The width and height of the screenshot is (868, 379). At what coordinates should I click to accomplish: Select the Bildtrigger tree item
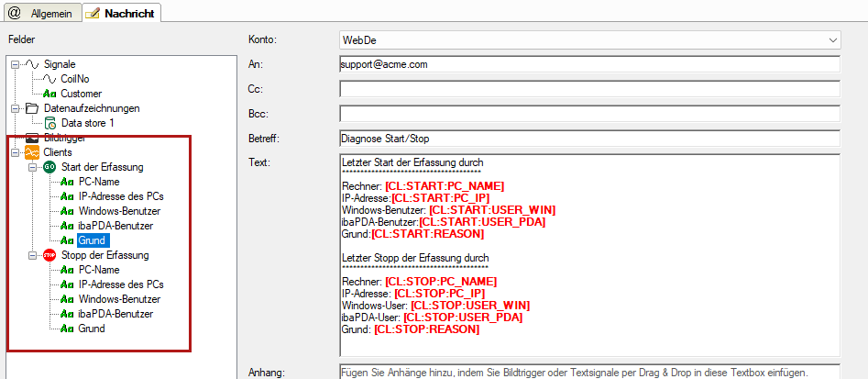coord(64,138)
